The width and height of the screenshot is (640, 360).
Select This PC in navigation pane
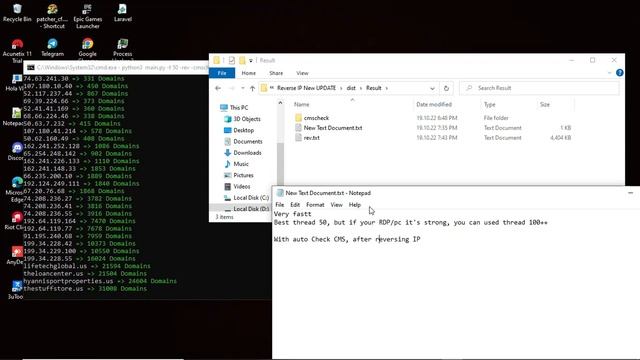(239, 107)
